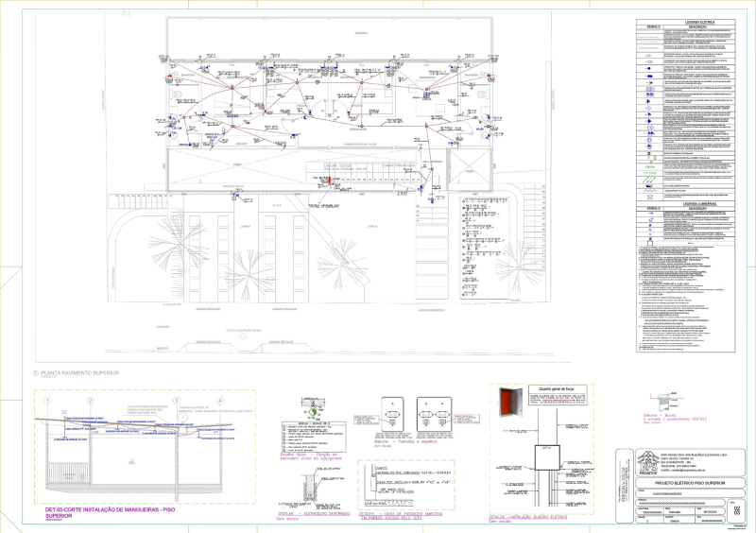
Task: Click the sheet number box 02/03
Action: coord(738,509)
